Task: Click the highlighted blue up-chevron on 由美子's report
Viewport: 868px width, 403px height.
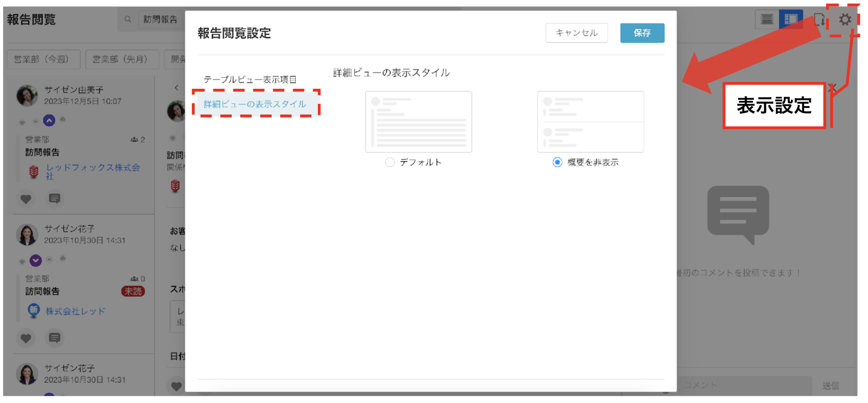Action: point(49,120)
